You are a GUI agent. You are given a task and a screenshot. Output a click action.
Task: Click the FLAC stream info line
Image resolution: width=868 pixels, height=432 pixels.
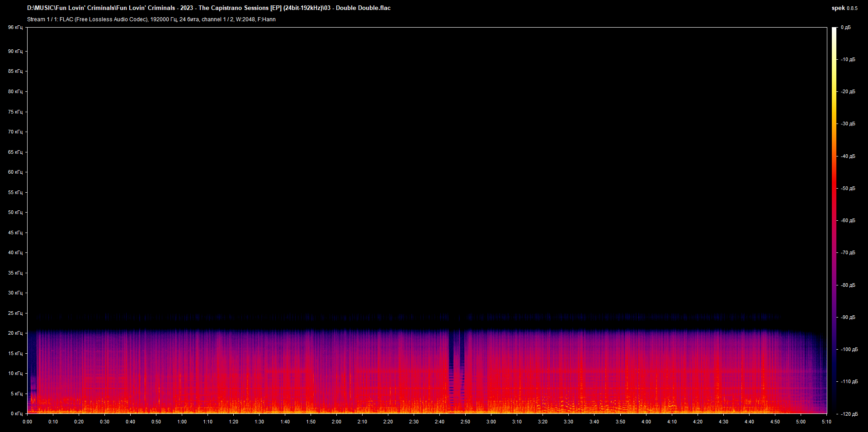pos(151,19)
